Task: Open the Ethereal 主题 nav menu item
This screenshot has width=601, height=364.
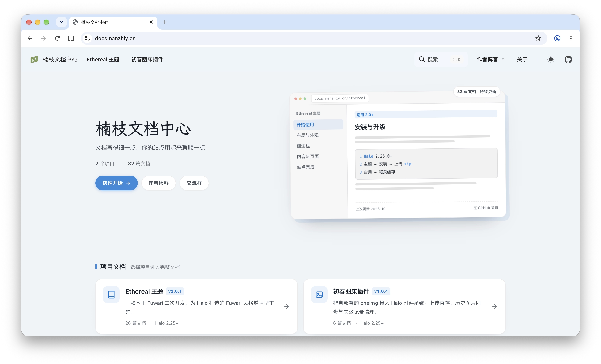Action: click(103, 59)
